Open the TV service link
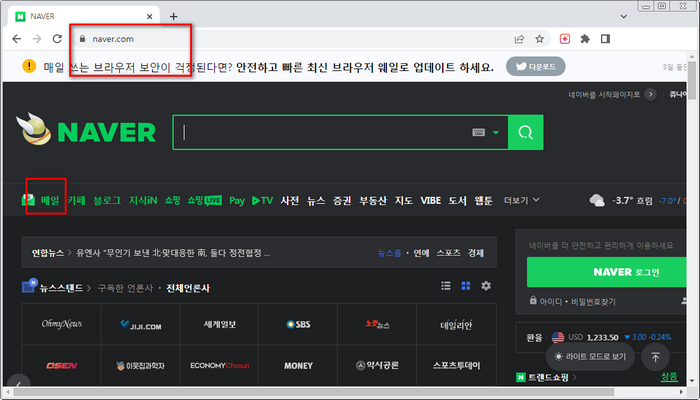Screen dimensions: 700x400 262,200
